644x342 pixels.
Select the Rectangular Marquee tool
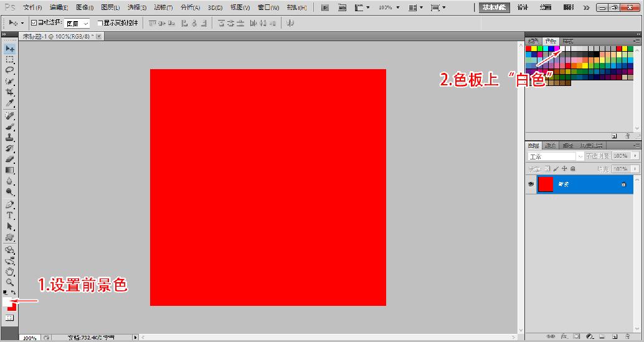10,60
